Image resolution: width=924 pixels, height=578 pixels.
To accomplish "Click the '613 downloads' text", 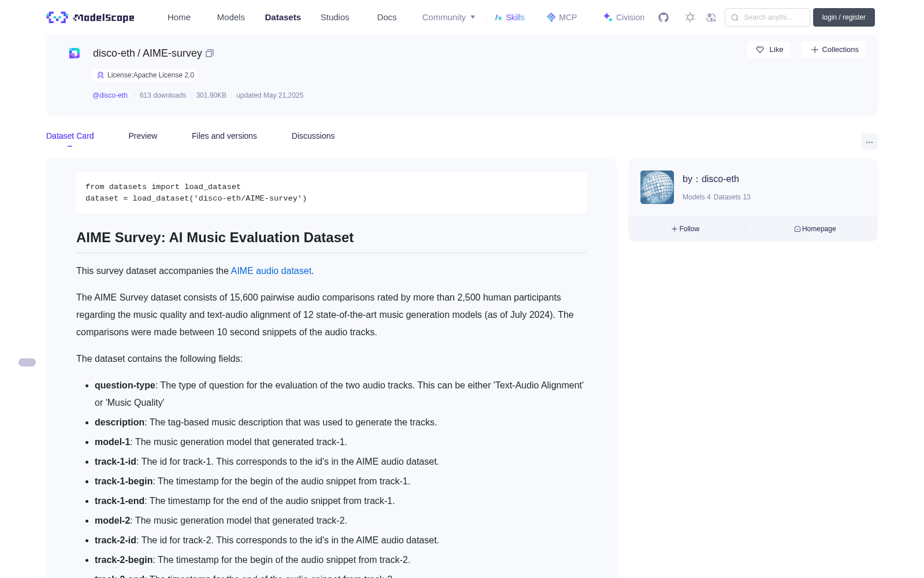I will pyautogui.click(x=163, y=95).
